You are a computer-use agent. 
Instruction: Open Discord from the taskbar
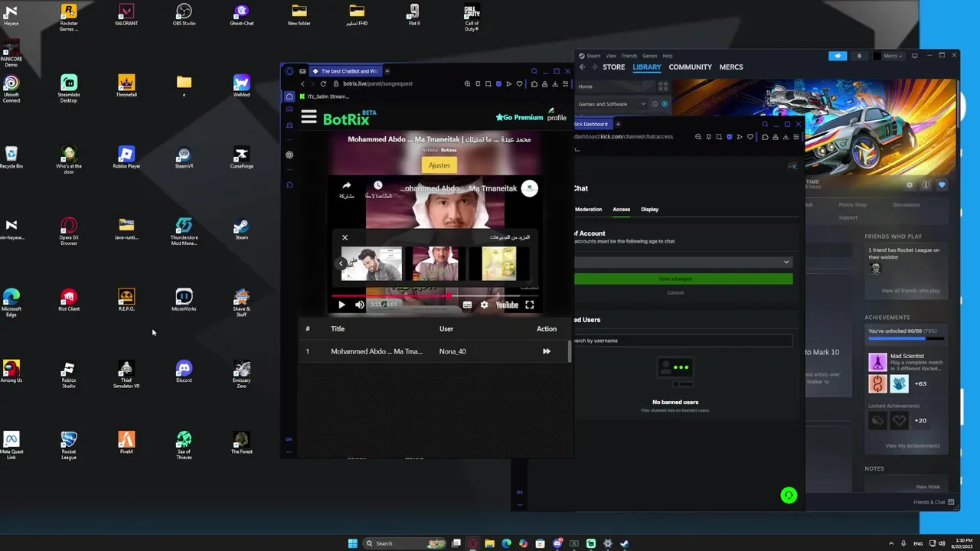pyautogui.click(x=557, y=543)
